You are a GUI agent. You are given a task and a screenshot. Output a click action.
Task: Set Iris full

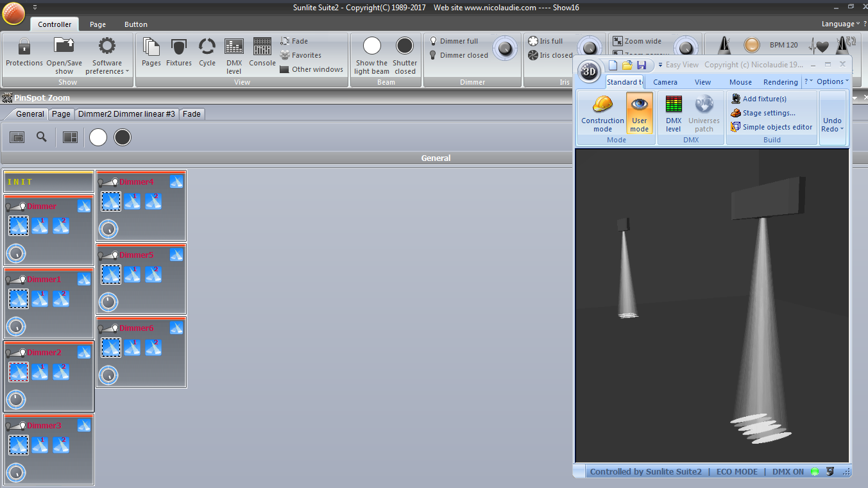545,41
